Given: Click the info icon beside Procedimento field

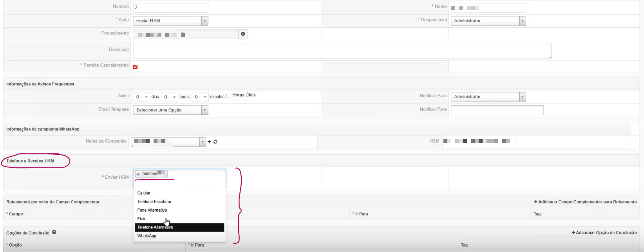Looking at the screenshot, I should [x=243, y=34].
